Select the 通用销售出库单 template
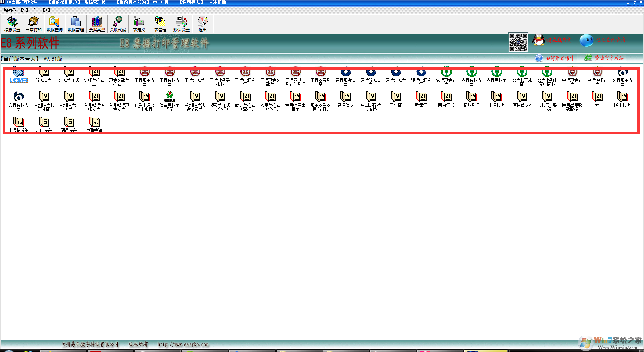Image resolution: width=644 pixels, height=352 pixels. 296,101
